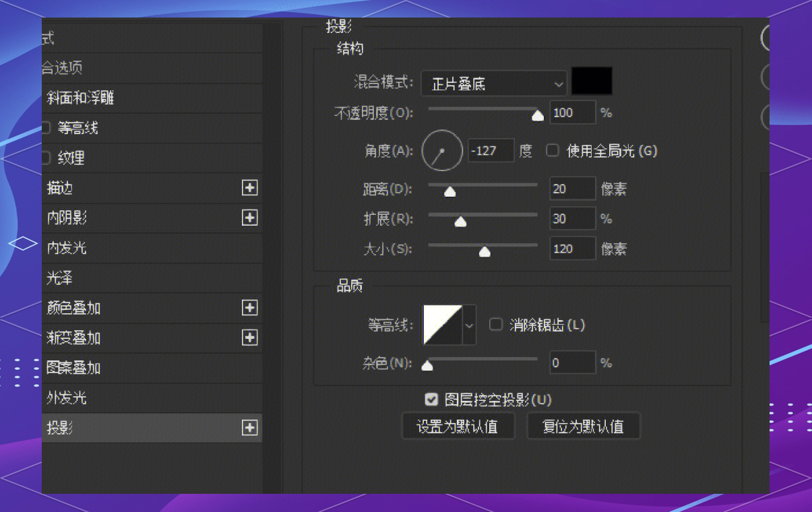Open the 等高线 contour thumbnail editor
This screenshot has height=512, width=812.
pyautogui.click(x=443, y=325)
